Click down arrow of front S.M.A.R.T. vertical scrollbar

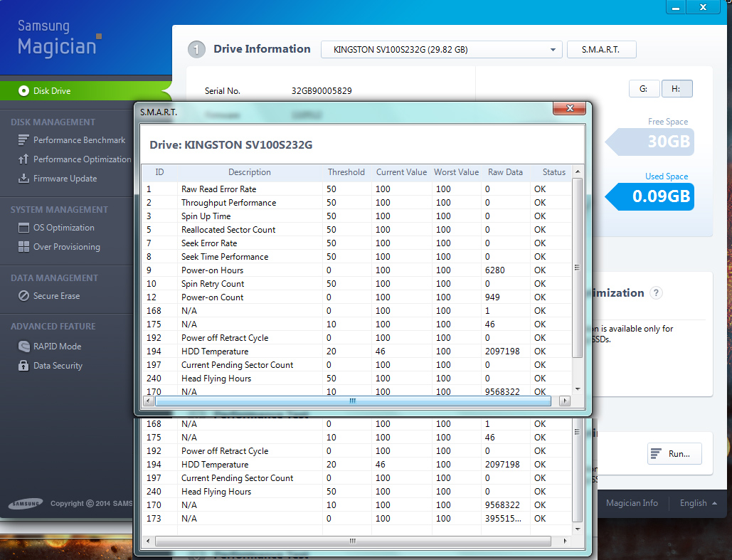578,389
